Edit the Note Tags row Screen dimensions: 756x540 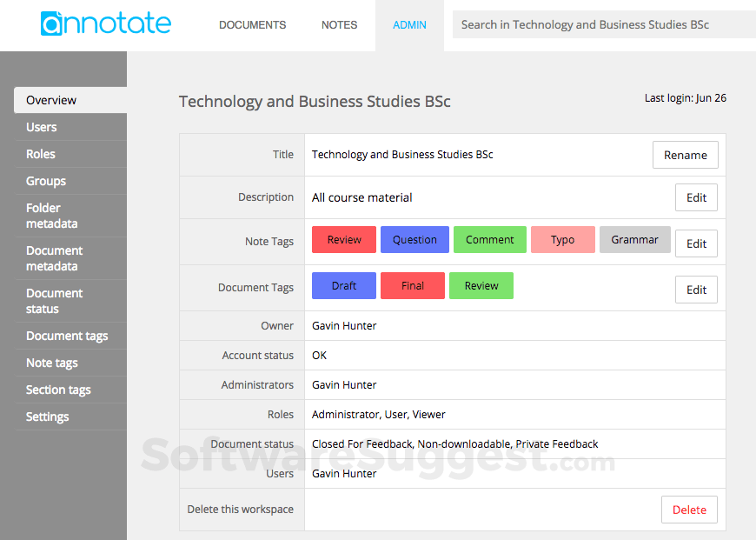tap(696, 243)
